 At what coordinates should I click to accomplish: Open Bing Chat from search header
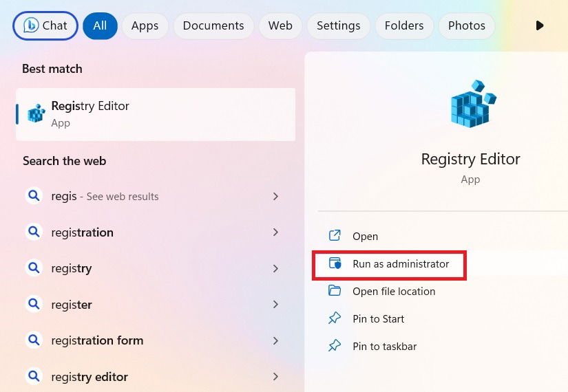[45, 25]
